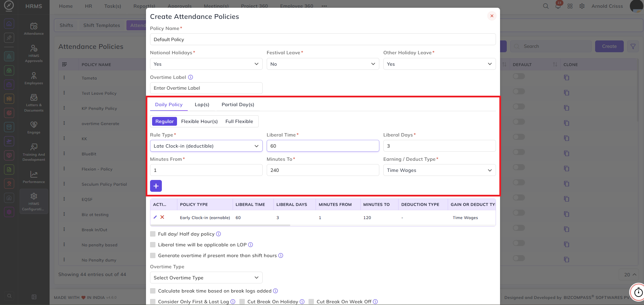Open the Earning / Deduct Type dropdown
This screenshot has width=644, height=305.
click(x=439, y=170)
